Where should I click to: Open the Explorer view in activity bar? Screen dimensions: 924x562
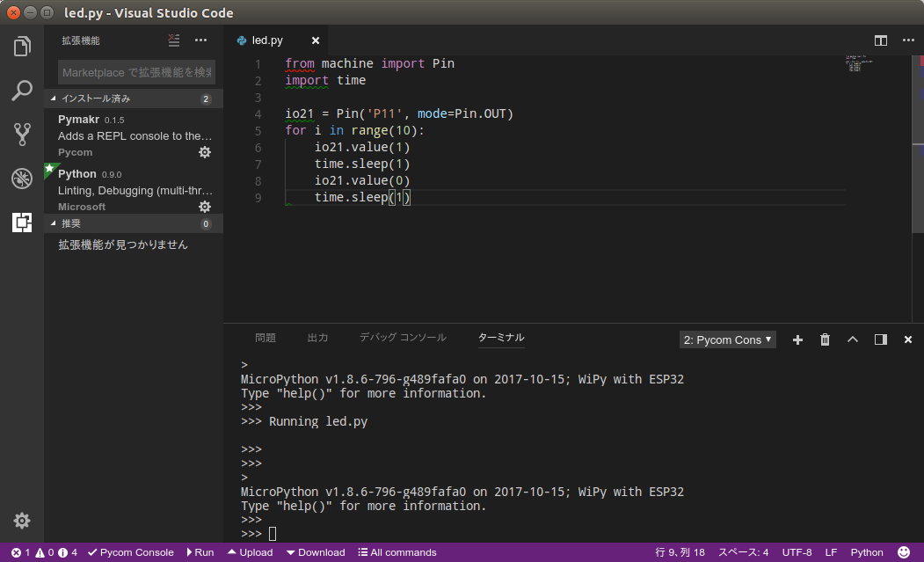pyautogui.click(x=22, y=46)
